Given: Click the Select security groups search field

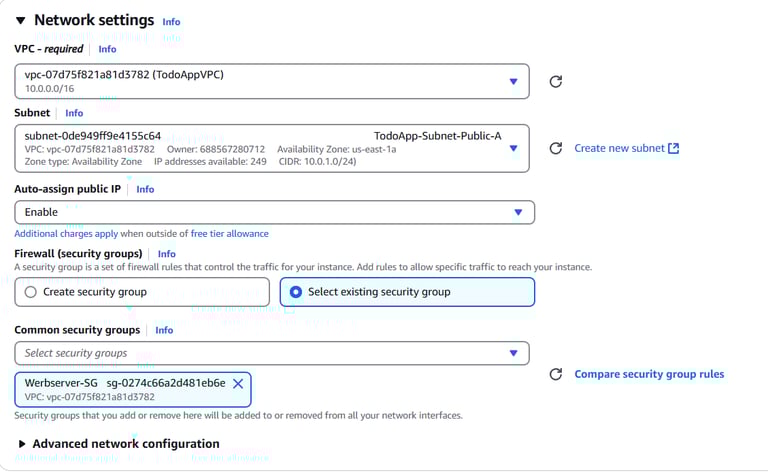Looking at the screenshot, I should pyautogui.click(x=260, y=353).
